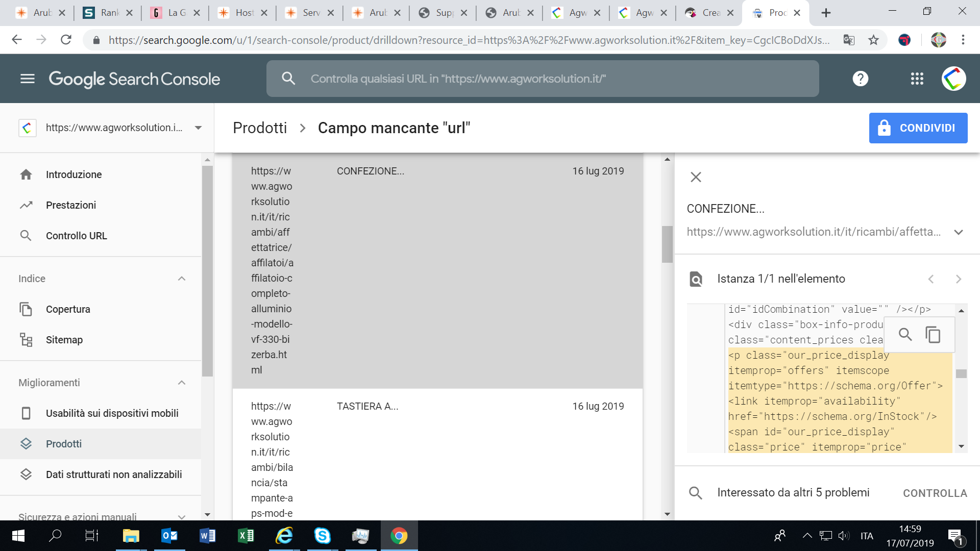The height and width of the screenshot is (551, 980).
Task: Expand the affected page URL chevron
Action: 959,232
